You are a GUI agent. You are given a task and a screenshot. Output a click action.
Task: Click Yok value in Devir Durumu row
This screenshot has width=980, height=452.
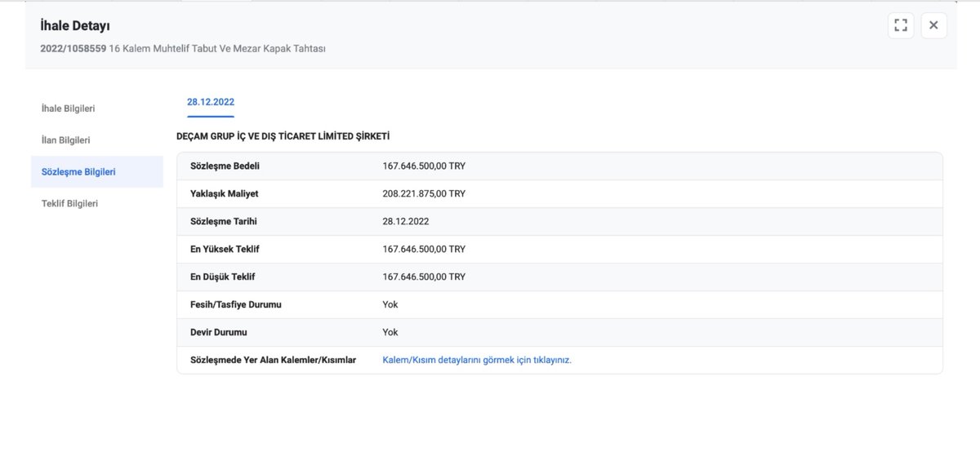(x=390, y=332)
